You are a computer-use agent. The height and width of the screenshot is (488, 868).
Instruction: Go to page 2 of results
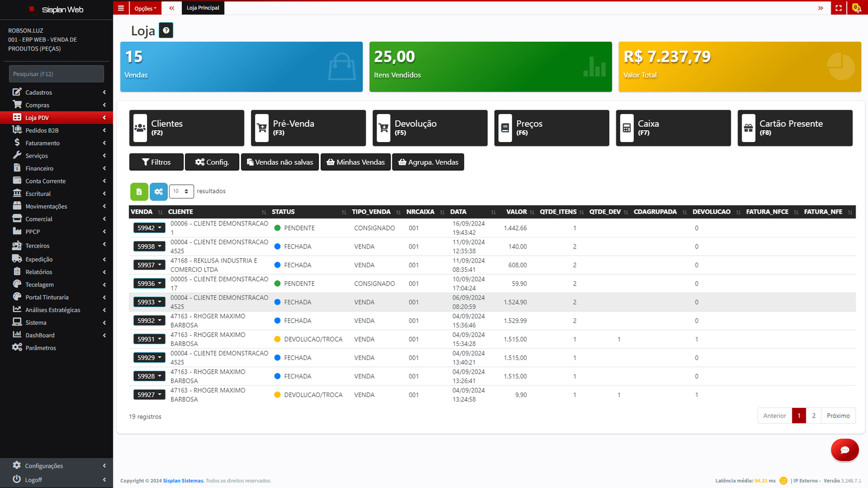[813, 416]
